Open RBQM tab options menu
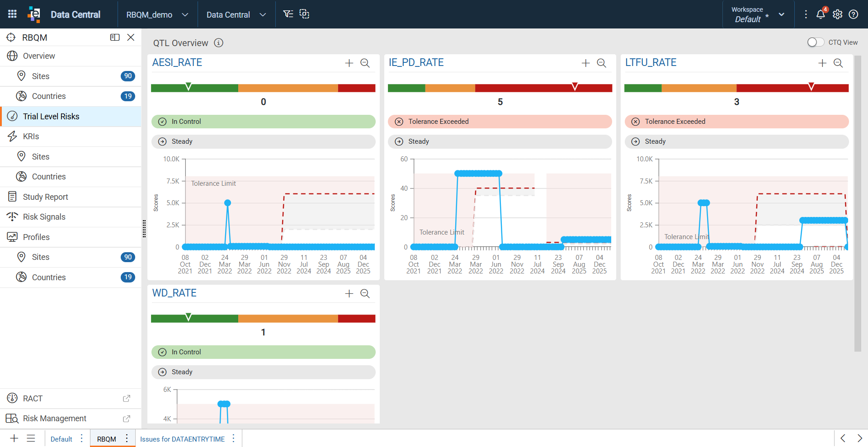 pos(127,438)
